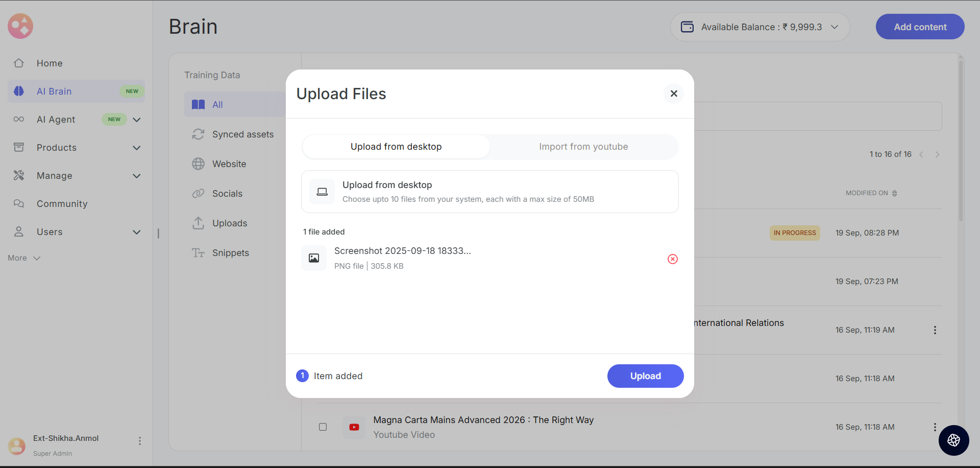980x468 pixels.
Task: Click the Add content button
Action: coord(920,27)
